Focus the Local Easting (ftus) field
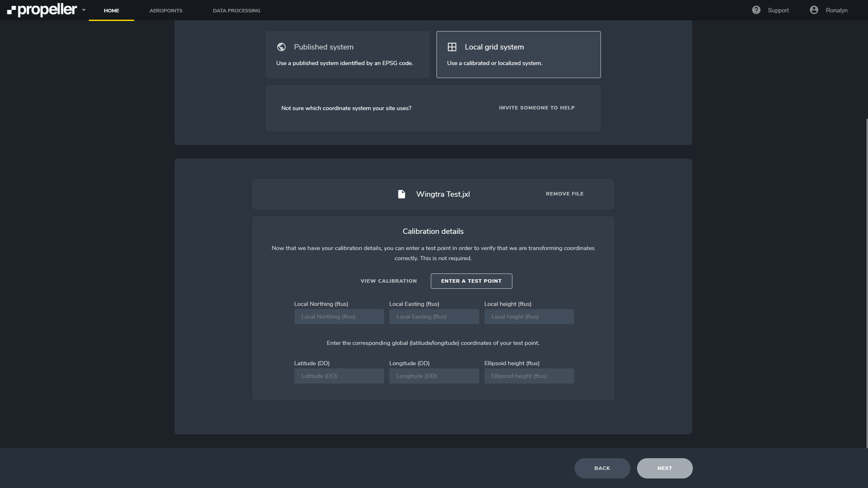 [x=434, y=317]
